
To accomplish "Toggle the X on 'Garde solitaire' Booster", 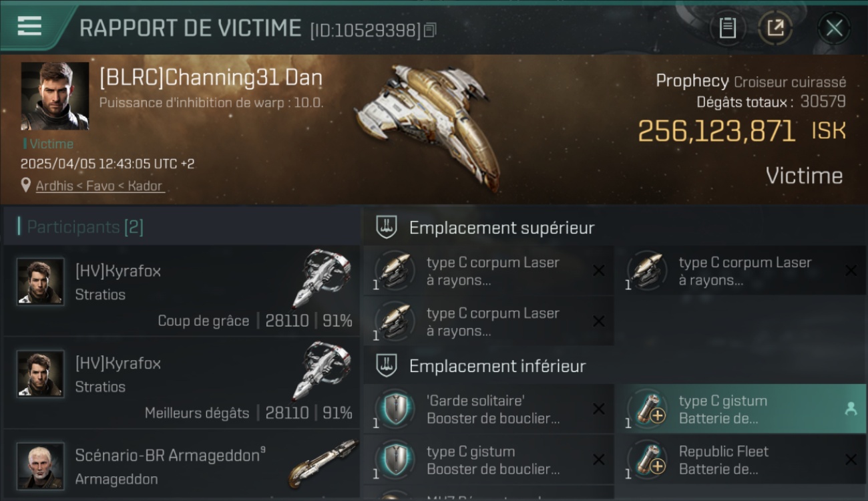I will point(599,409).
